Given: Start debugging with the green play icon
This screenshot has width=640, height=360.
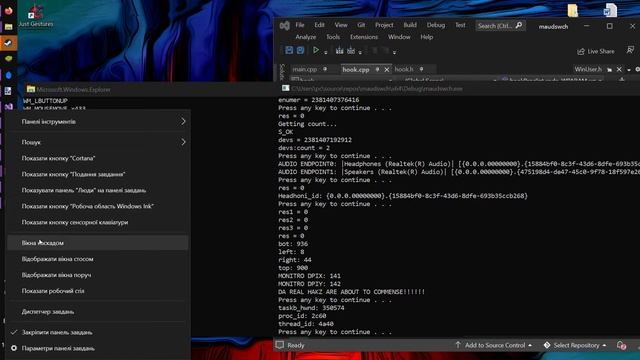Looking at the screenshot, I should tap(316, 50).
